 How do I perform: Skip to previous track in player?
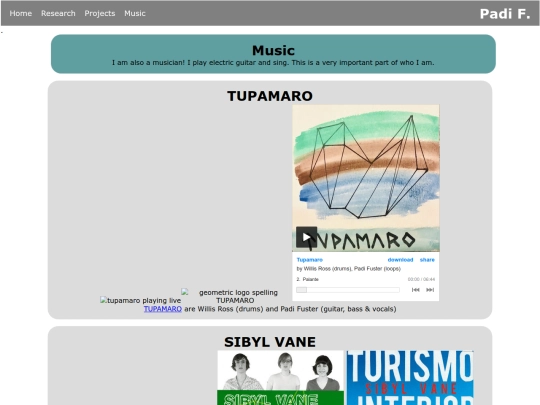coord(416,290)
